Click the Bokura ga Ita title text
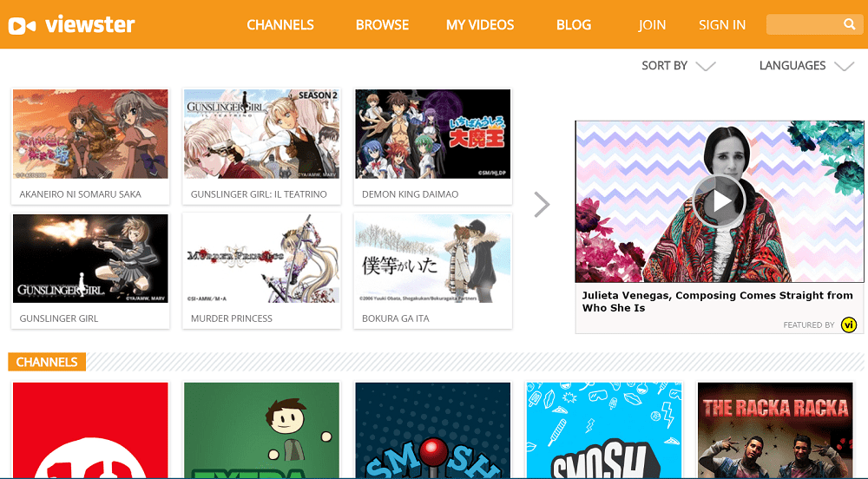The width and height of the screenshot is (868, 479). tap(395, 318)
